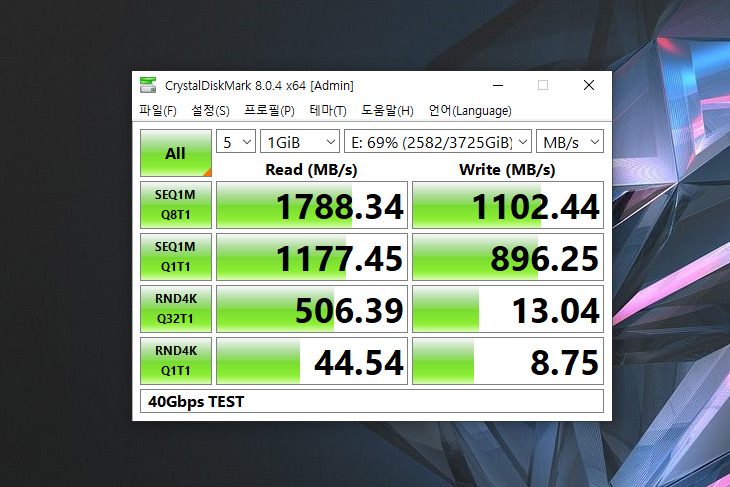Click the comment field reading 40Gbps TEST
Viewport: 730px width, 487px height.
372,401
